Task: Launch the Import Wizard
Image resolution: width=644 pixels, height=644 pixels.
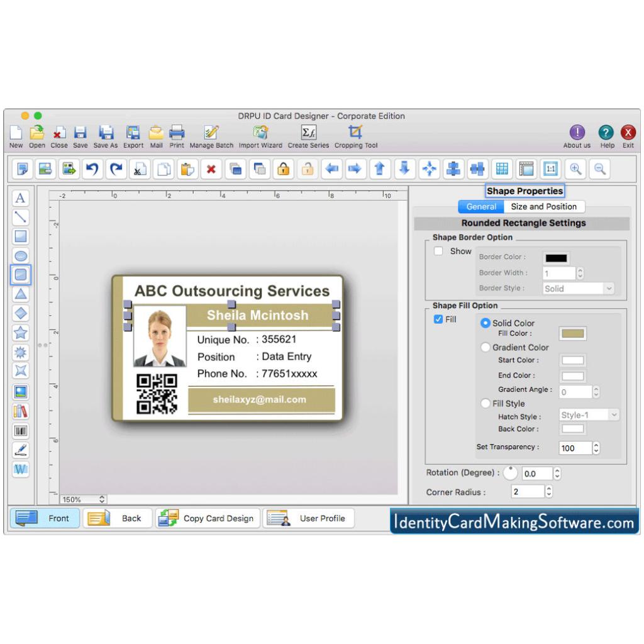Action: (260, 134)
